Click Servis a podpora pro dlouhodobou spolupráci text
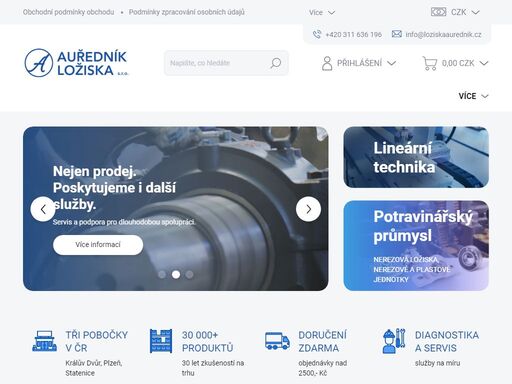 coord(124,222)
